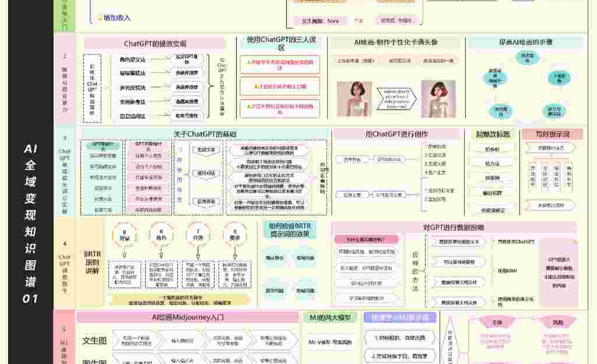Click the BRTR原则讲解 label
The height and width of the screenshot is (364, 597).
coord(92,262)
